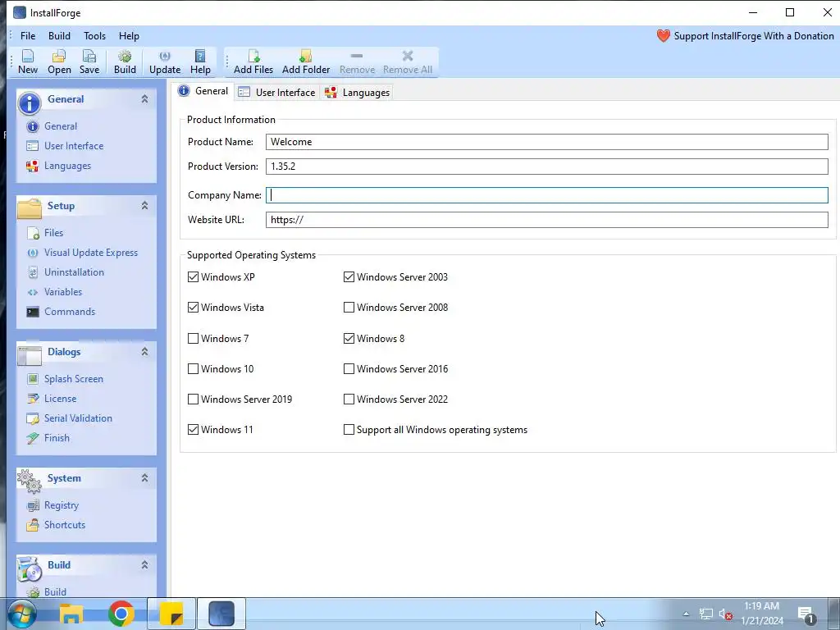Check the Windows Server 2008 checkbox

tap(349, 308)
